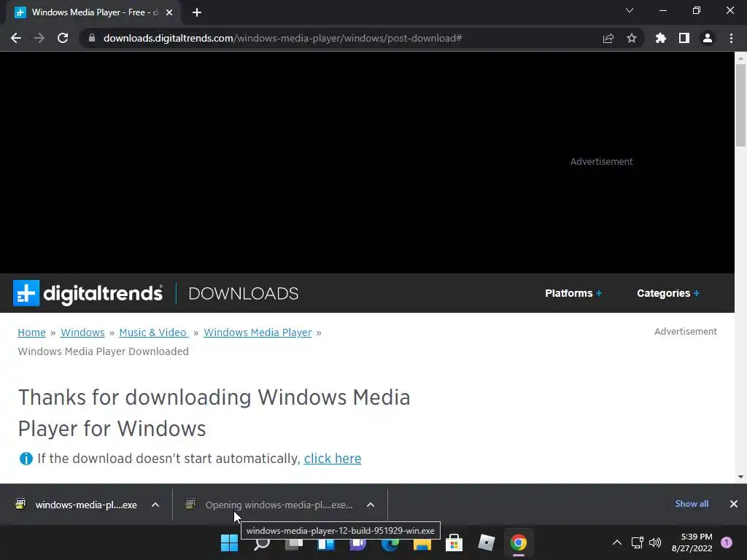Reload the page with the refresh icon
The height and width of the screenshot is (560, 747).
tap(63, 38)
